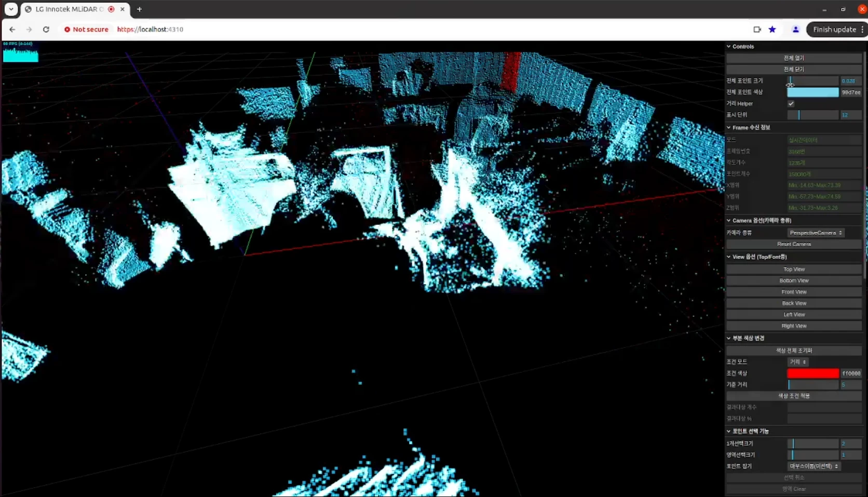Click the Y범위 Min/Max value
The image size is (868, 497).
824,197
